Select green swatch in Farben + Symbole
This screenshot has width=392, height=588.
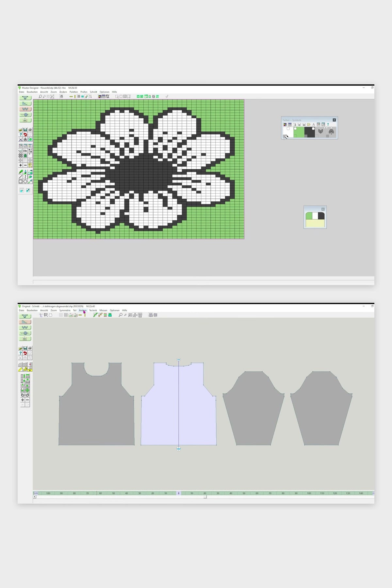pos(299,132)
